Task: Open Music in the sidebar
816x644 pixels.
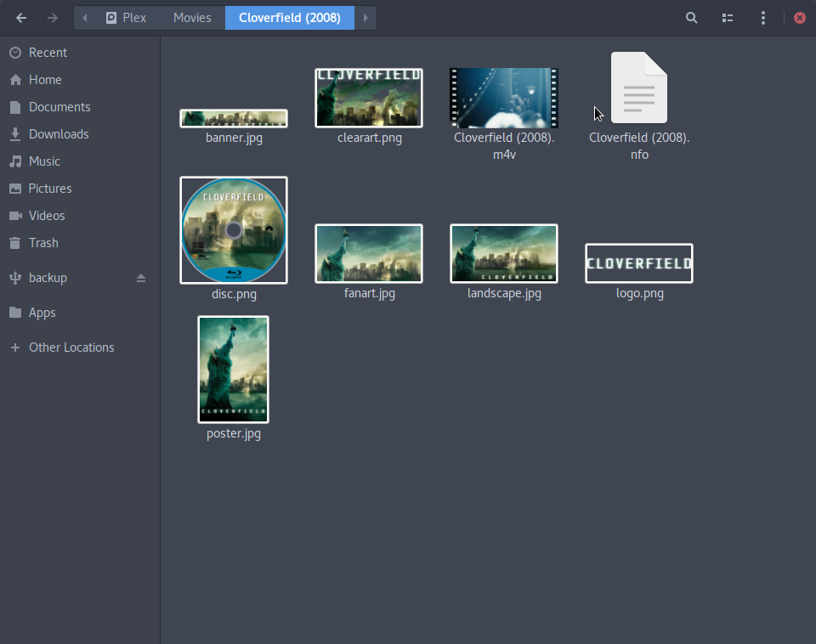Action: [x=80, y=161]
